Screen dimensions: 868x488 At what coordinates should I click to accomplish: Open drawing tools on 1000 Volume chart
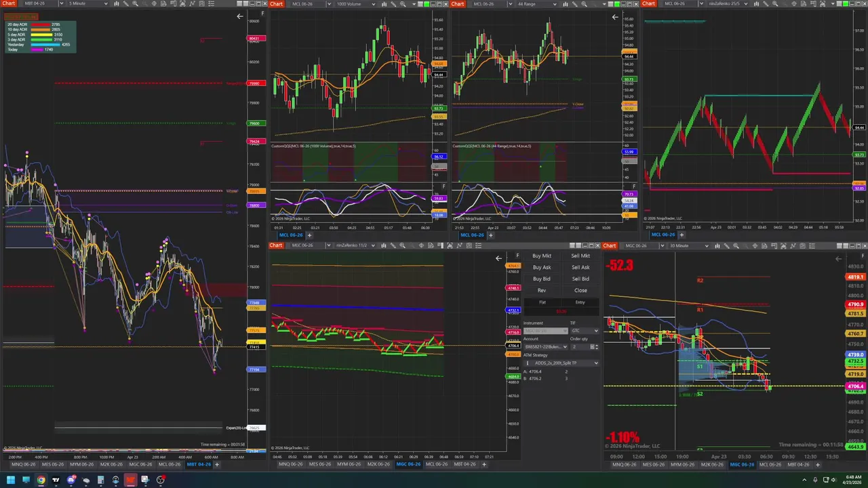click(x=393, y=3)
